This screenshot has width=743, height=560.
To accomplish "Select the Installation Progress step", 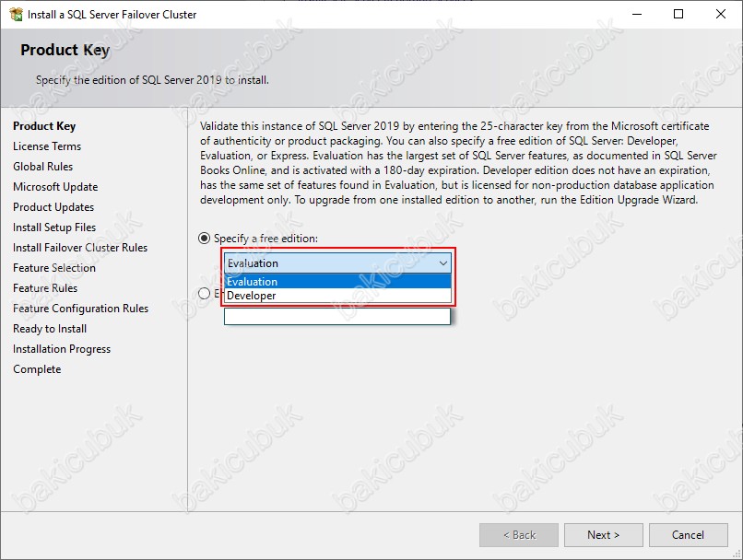I will tap(62, 349).
